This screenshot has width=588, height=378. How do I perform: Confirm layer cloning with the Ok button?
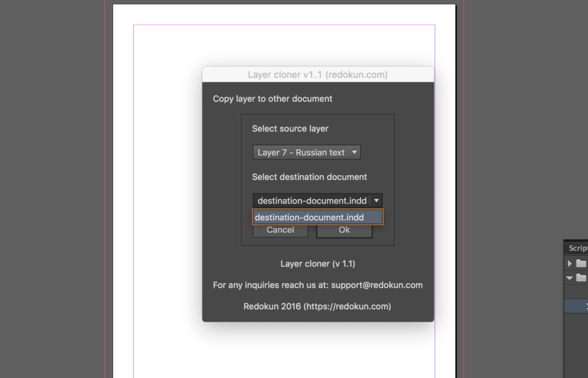pyautogui.click(x=344, y=229)
